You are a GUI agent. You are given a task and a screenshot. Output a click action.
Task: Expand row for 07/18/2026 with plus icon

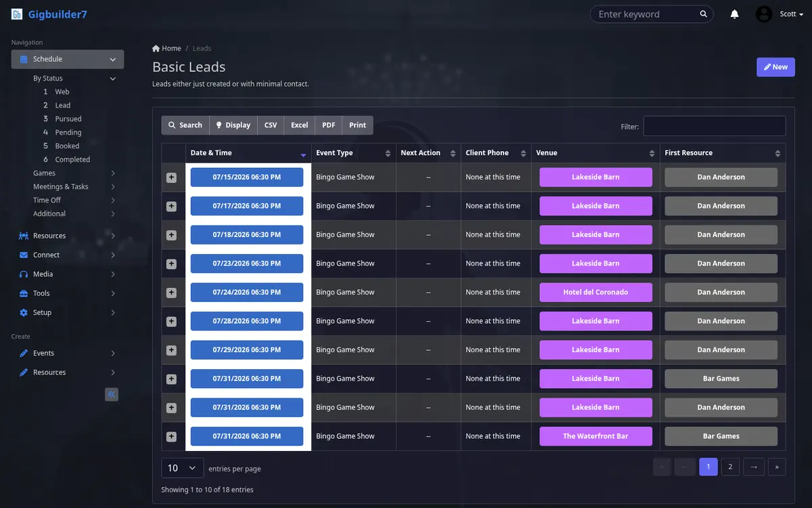coord(171,235)
